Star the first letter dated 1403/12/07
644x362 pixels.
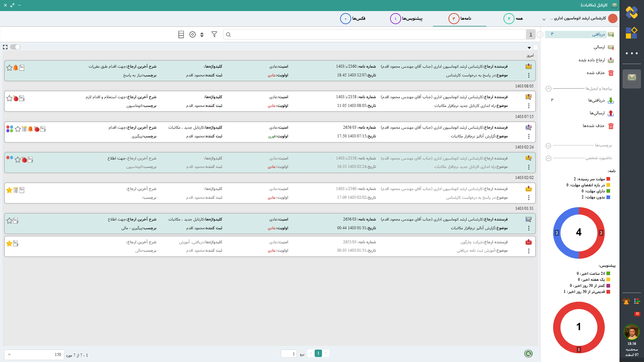coord(9,68)
